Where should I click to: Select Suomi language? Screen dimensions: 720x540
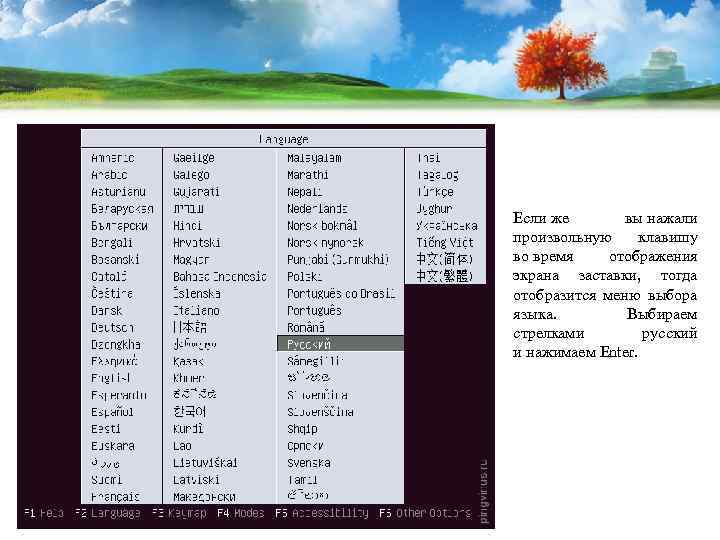coord(107,480)
